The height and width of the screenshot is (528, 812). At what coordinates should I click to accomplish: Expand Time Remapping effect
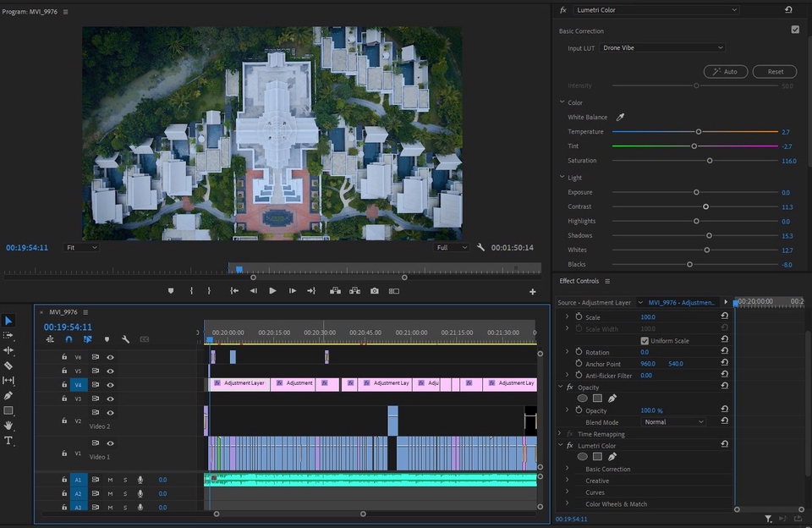pyautogui.click(x=560, y=434)
